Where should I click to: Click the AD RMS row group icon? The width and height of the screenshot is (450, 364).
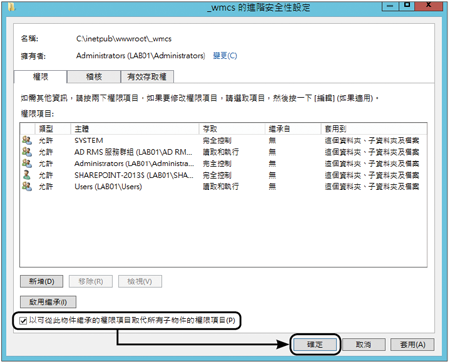[x=27, y=152]
